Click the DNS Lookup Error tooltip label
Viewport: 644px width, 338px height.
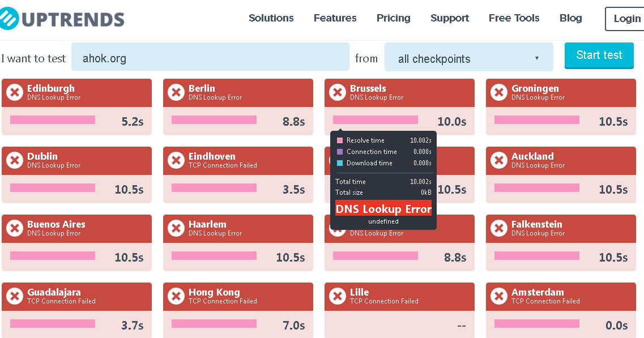pos(383,209)
